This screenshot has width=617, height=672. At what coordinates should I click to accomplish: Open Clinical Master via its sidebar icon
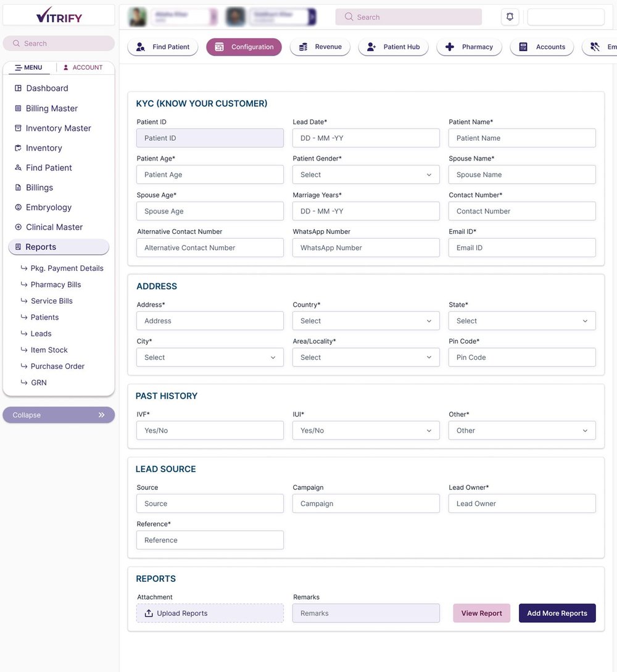pyautogui.click(x=17, y=227)
